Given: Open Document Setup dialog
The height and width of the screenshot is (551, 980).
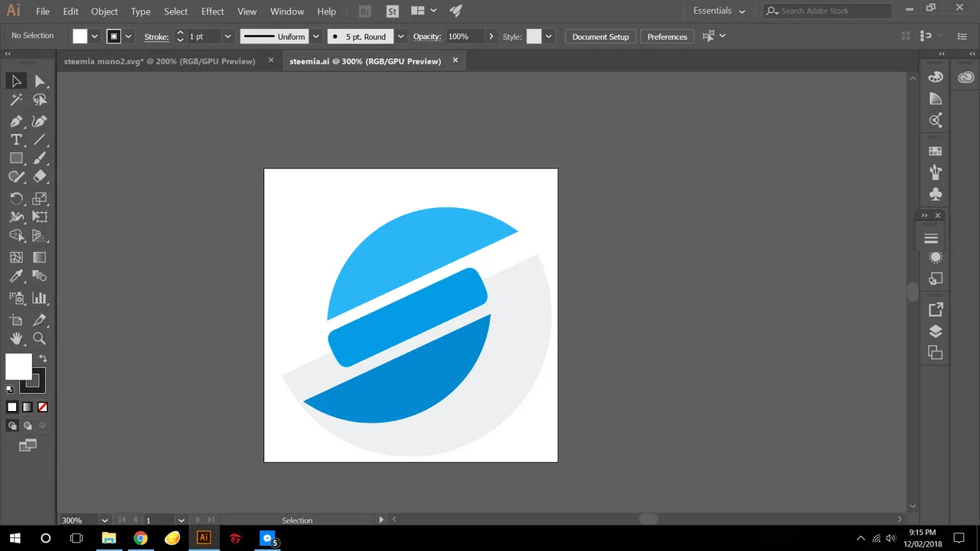Looking at the screenshot, I should tap(600, 37).
